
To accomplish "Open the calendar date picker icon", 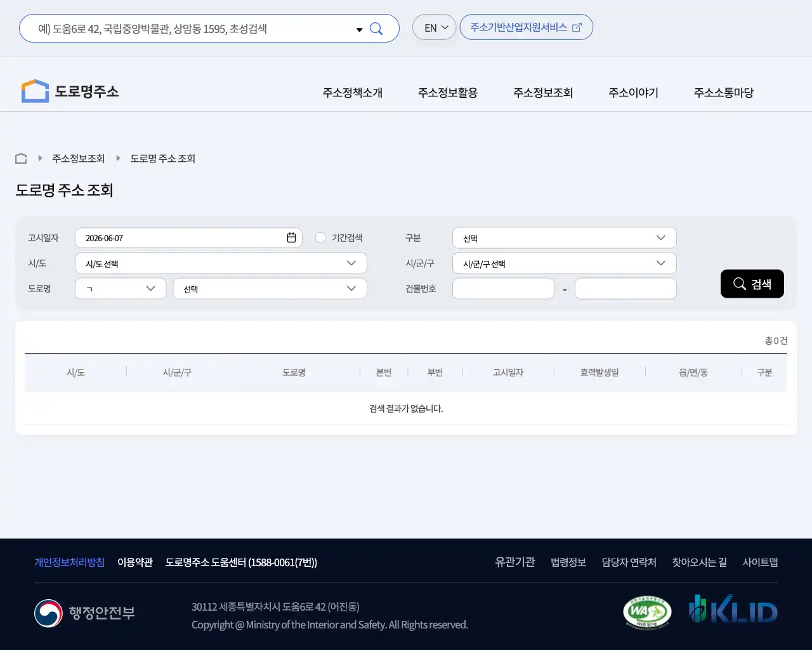I will point(291,237).
